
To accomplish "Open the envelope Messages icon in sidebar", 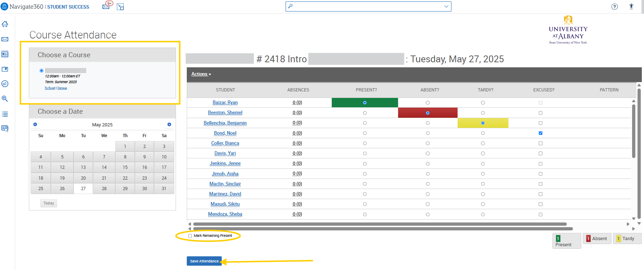I will 5,39.
